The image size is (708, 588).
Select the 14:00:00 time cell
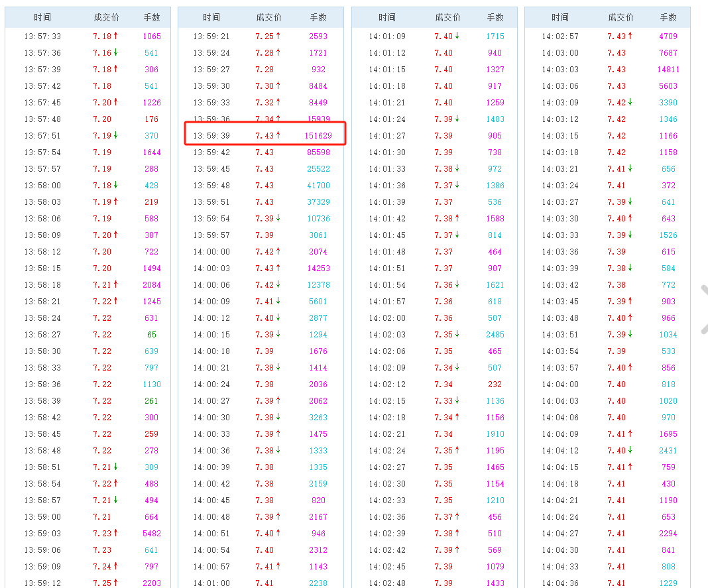(x=211, y=251)
